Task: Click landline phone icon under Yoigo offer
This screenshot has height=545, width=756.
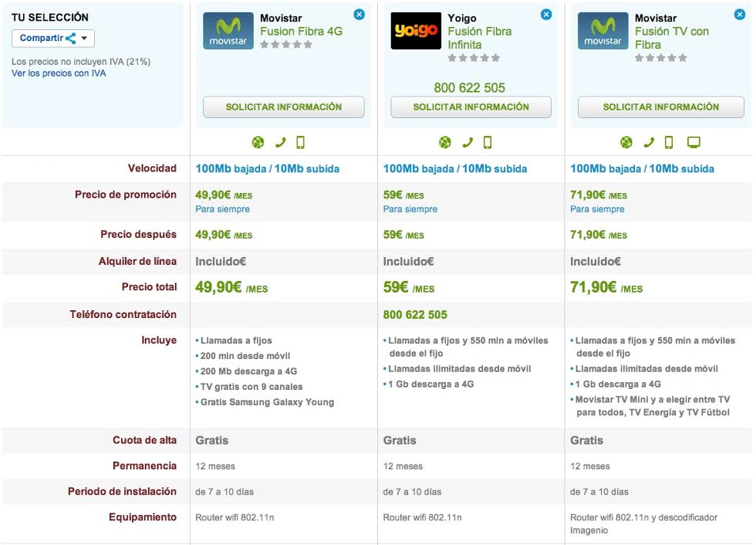Action: 467,142
